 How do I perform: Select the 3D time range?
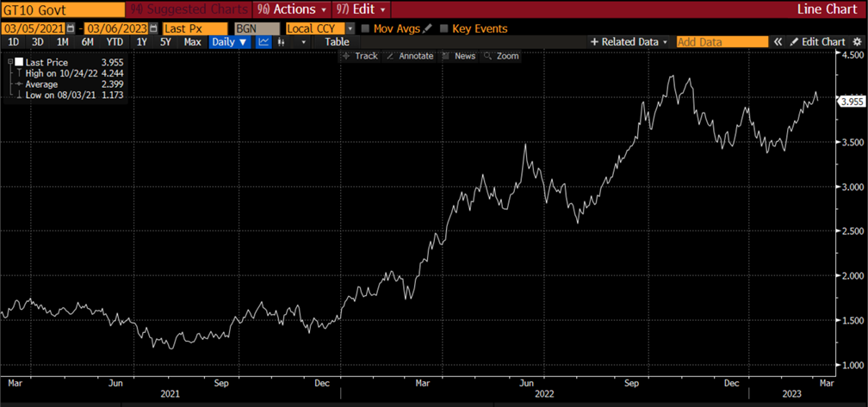tap(38, 41)
